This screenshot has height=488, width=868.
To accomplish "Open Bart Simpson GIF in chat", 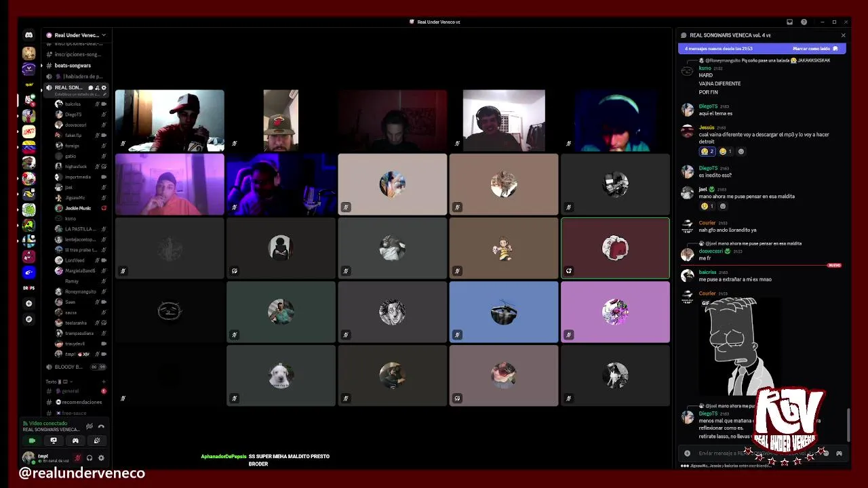I will [x=738, y=347].
